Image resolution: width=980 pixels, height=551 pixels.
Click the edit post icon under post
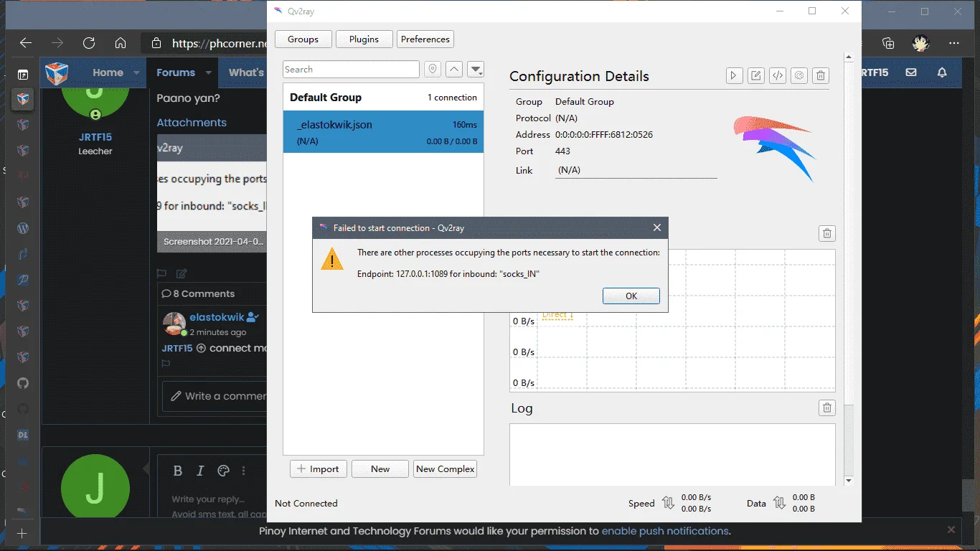pyautogui.click(x=182, y=273)
